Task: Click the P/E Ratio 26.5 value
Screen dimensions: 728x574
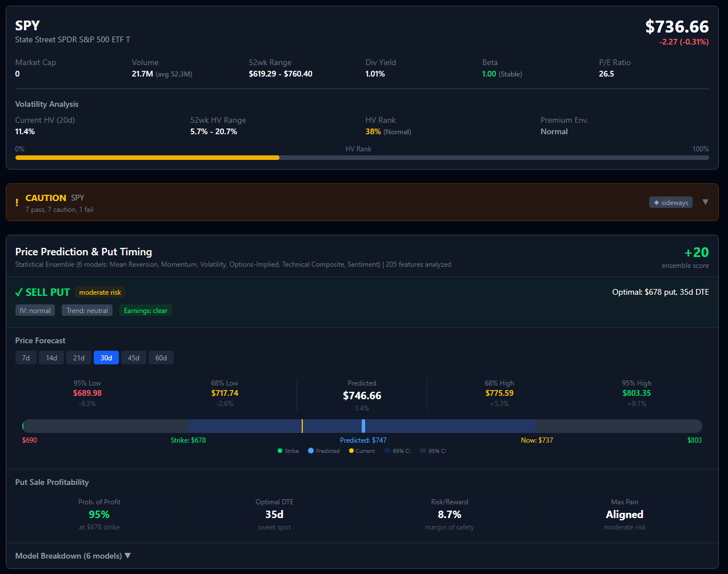Action: [606, 74]
